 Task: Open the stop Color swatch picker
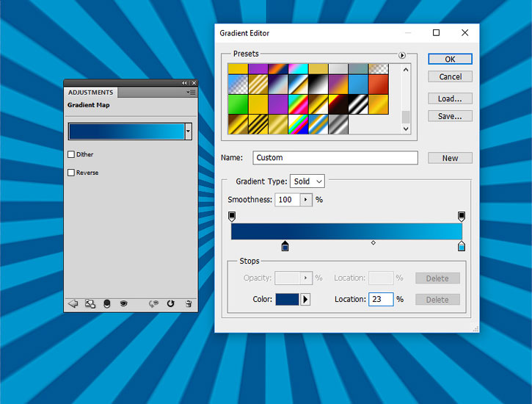287,300
